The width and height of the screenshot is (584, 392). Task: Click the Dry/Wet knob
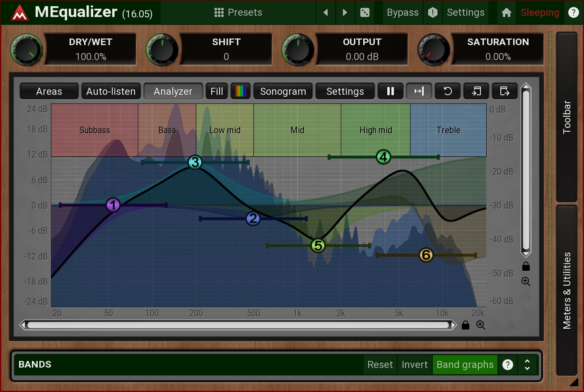(x=27, y=50)
